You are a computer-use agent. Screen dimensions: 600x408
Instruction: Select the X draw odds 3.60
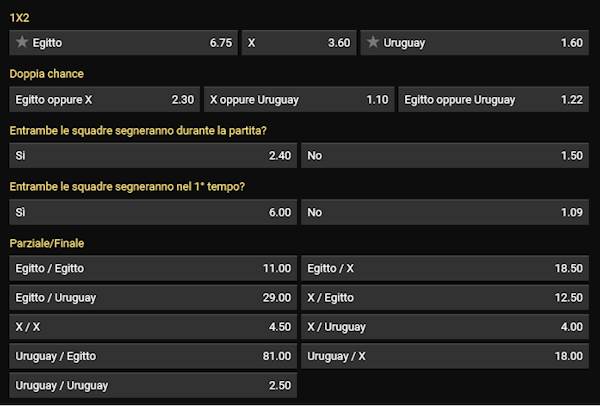pos(297,43)
